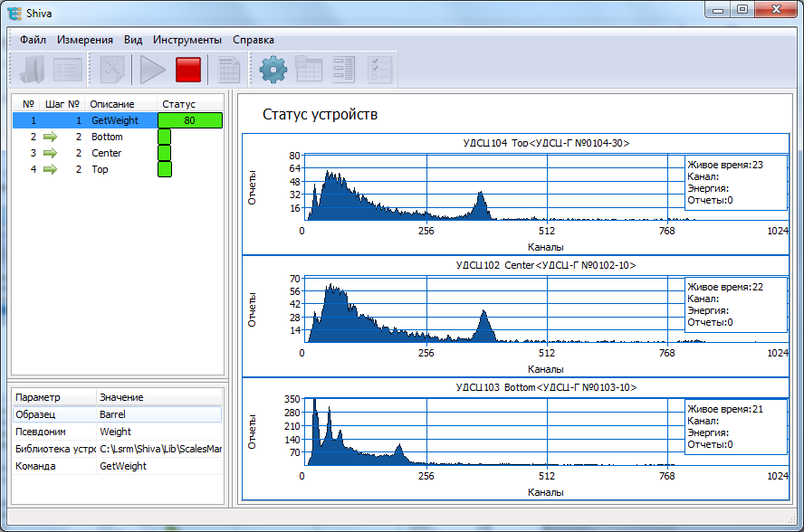
Task: Click the Образец value field Barrel
Action: click(x=158, y=414)
